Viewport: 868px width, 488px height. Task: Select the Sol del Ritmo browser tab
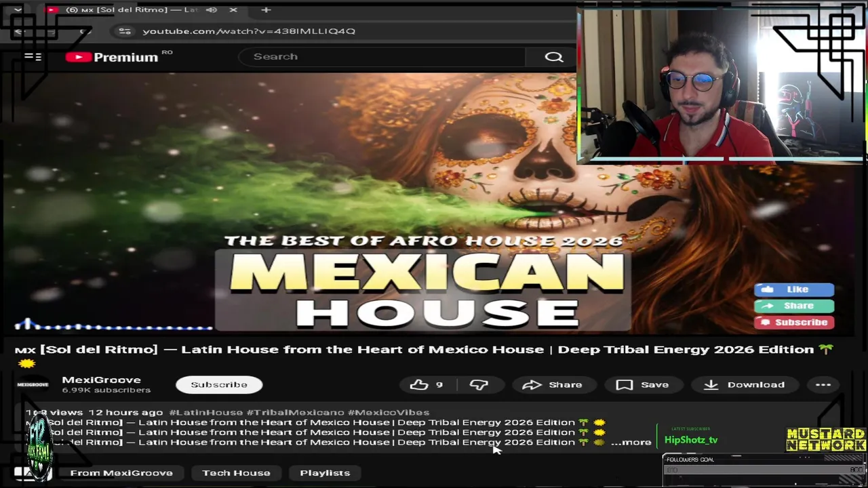(141, 9)
